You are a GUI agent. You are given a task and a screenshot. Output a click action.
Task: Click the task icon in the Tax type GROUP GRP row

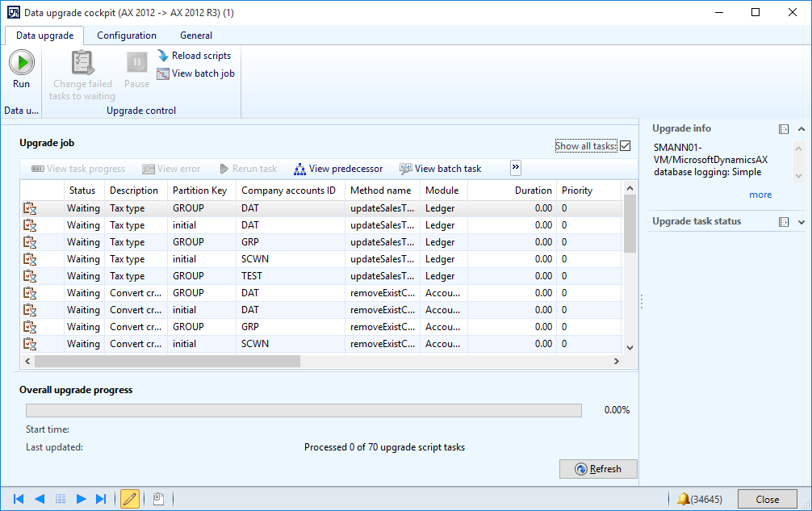[x=30, y=242]
